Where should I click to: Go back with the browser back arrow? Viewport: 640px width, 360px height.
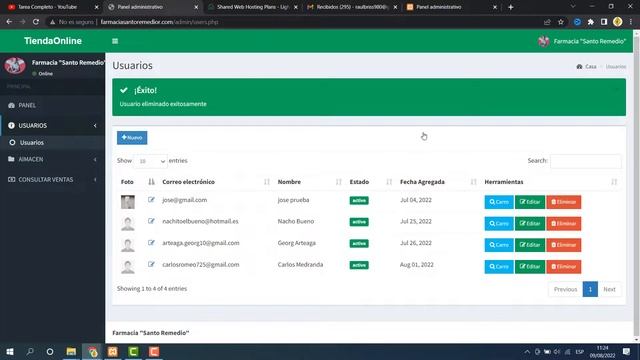[x=9, y=22]
